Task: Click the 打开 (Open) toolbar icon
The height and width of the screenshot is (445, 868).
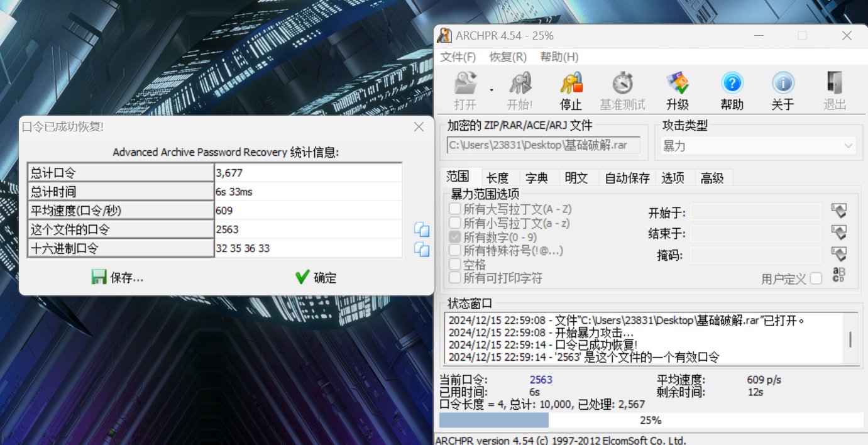Action: tap(465, 91)
